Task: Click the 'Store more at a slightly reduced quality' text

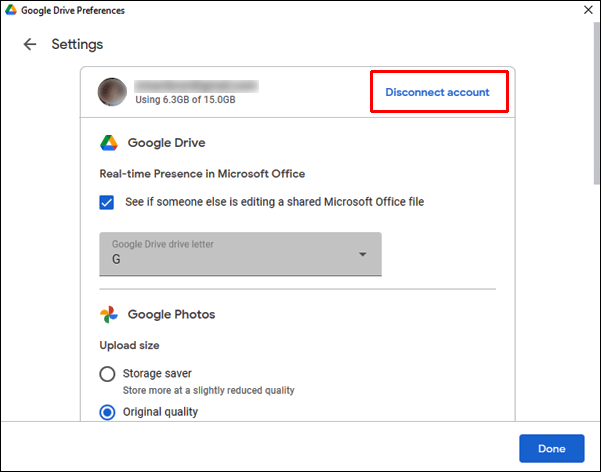Action: point(208,389)
